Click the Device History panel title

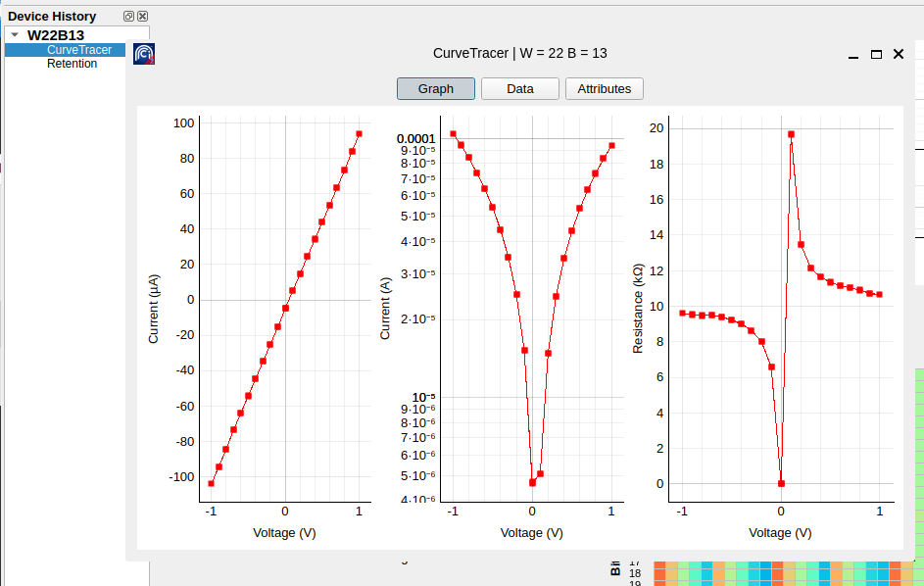tap(52, 17)
